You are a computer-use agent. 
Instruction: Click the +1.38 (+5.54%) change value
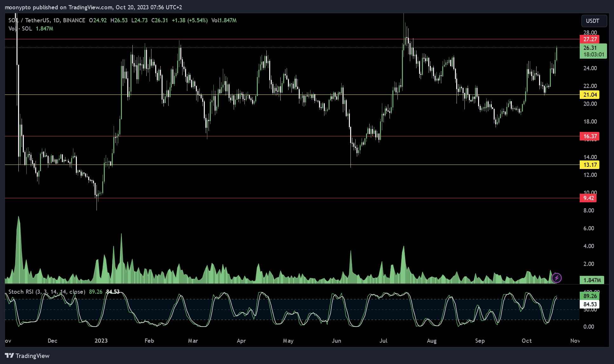(x=190, y=20)
